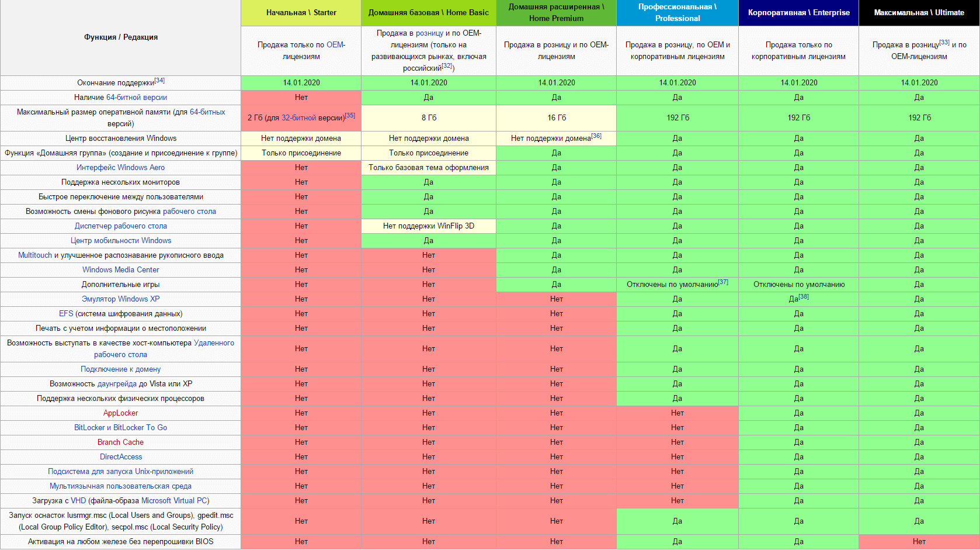This screenshot has width=980, height=550.
Task: Click 'Поддержка нескольких мониторов' row label
Action: 120,182
